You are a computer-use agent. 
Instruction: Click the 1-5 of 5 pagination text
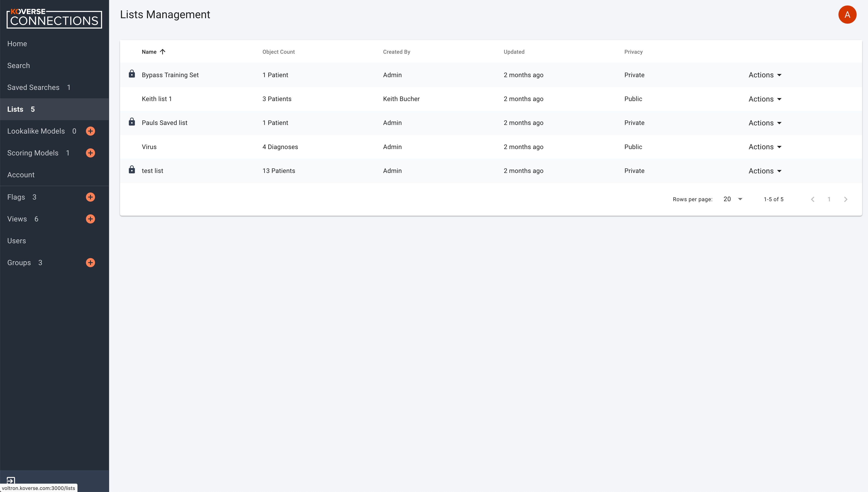point(773,199)
